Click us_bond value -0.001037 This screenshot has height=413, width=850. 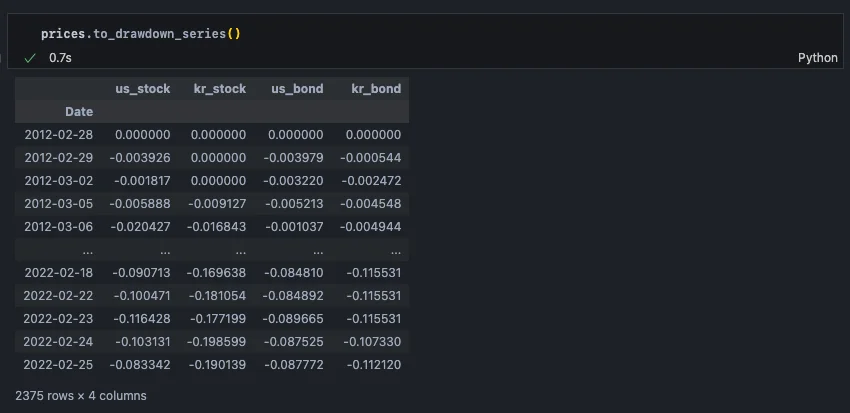coord(297,227)
